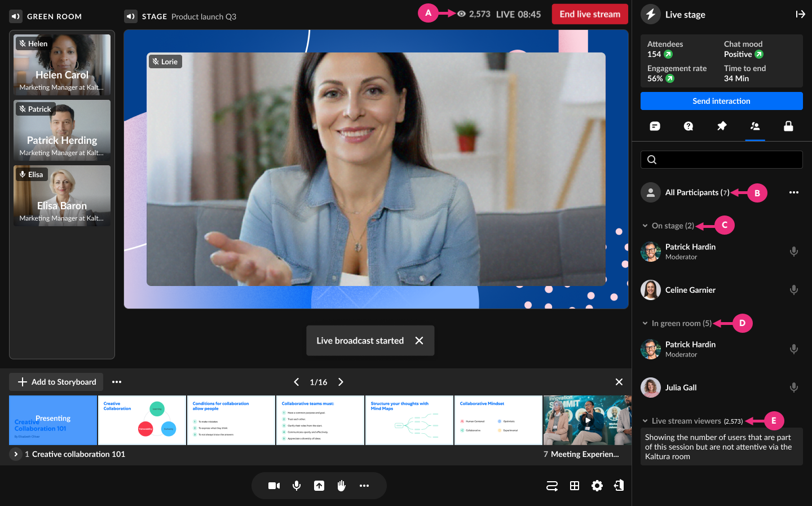Image resolution: width=812 pixels, height=506 pixels.
Task: Click the search magnifier icon
Action: (652, 160)
